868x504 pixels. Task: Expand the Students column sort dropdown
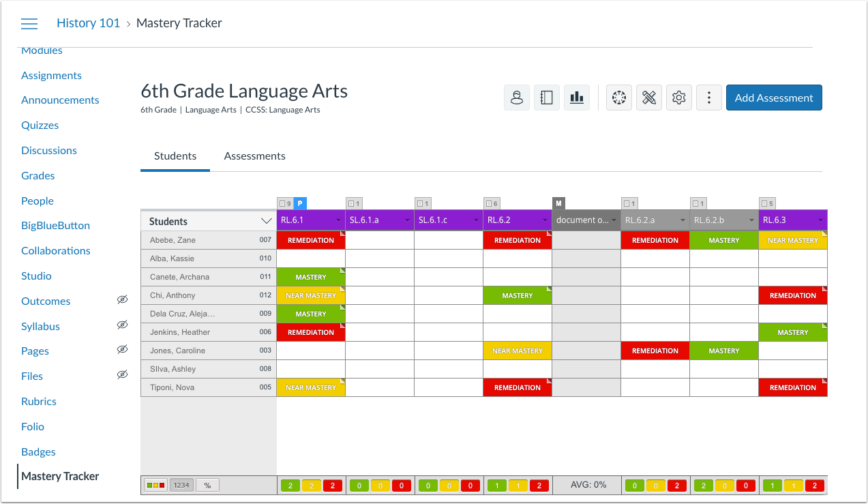266,220
